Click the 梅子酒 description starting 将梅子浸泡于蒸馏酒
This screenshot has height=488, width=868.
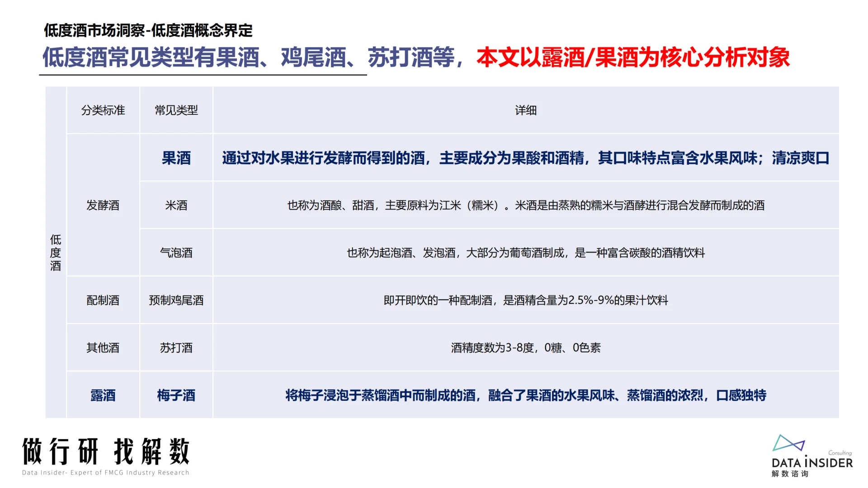pos(526,395)
